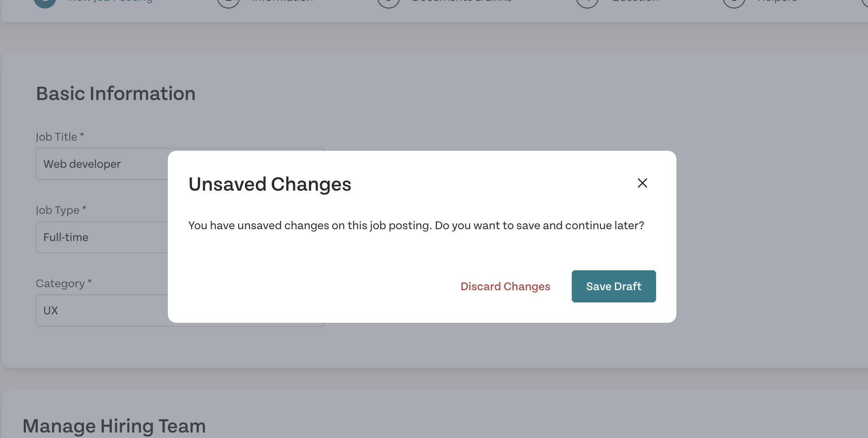Click Discard Changes link

coord(505,286)
